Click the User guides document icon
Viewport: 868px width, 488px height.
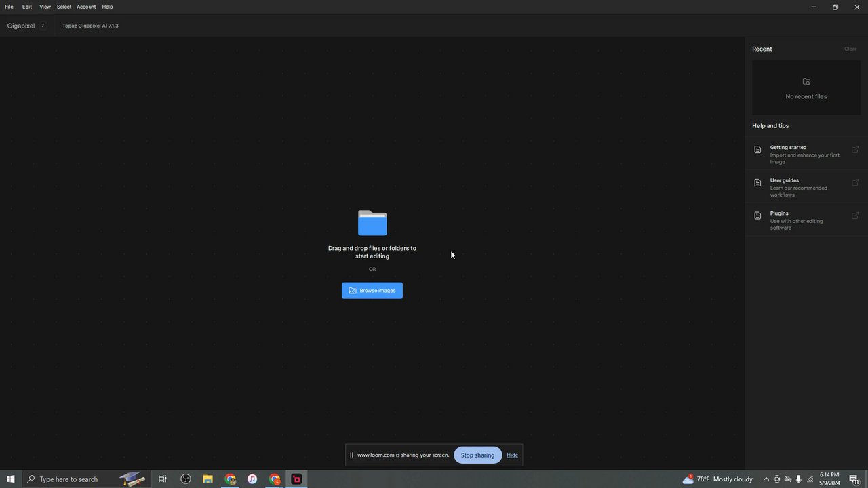pyautogui.click(x=757, y=183)
